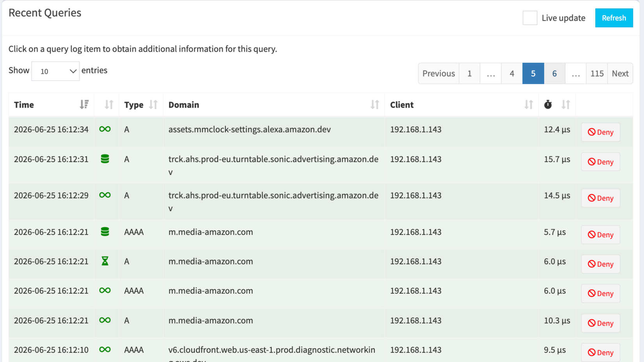Screen dimensions: 644x362
Task: Sort by reply time arrows
Action: [x=566, y=105]
